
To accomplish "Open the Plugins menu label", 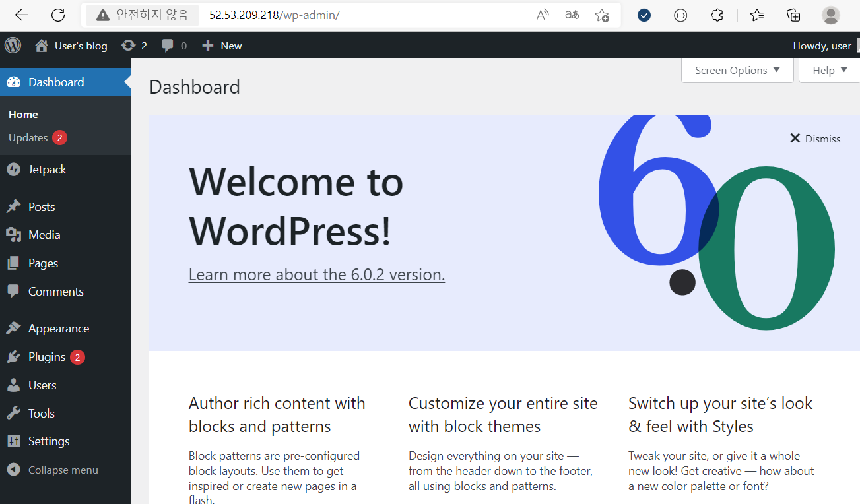I will 47,357.
